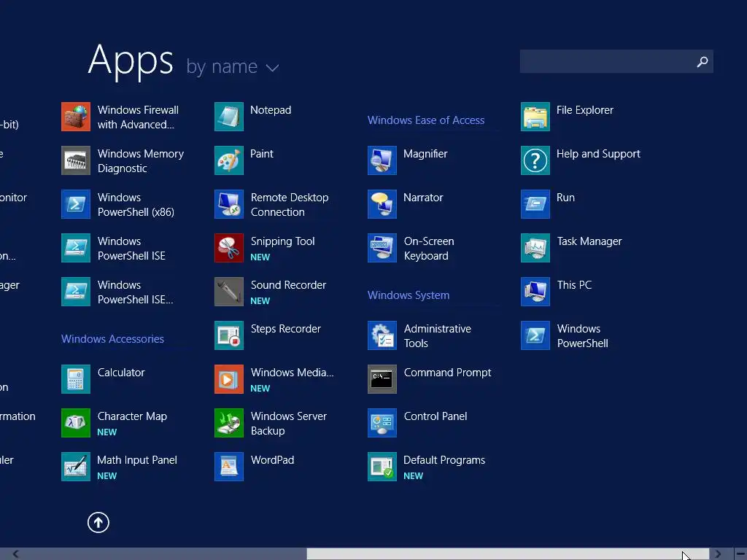
Task: Open the WordPad icon
Action: click(x=229, y=467)
